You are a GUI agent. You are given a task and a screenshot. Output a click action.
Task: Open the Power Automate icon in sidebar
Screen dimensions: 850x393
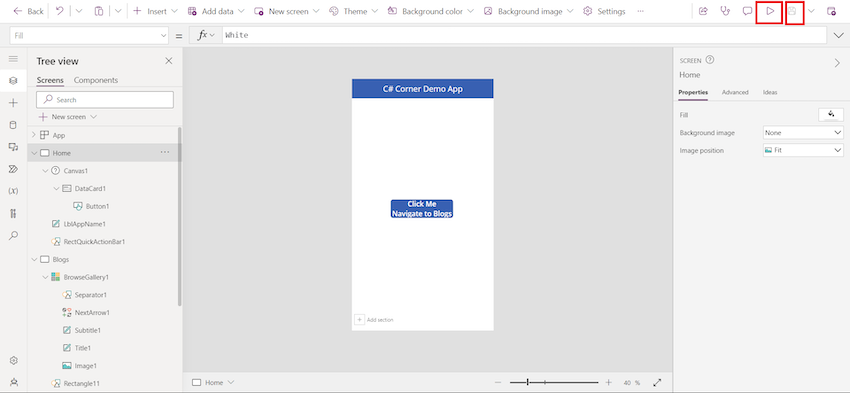pos(14,169)
